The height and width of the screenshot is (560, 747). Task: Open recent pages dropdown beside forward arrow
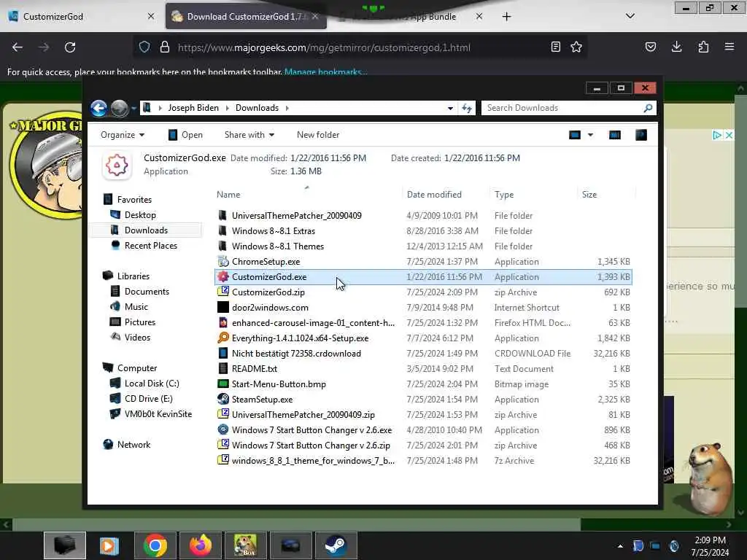(133, 109)
